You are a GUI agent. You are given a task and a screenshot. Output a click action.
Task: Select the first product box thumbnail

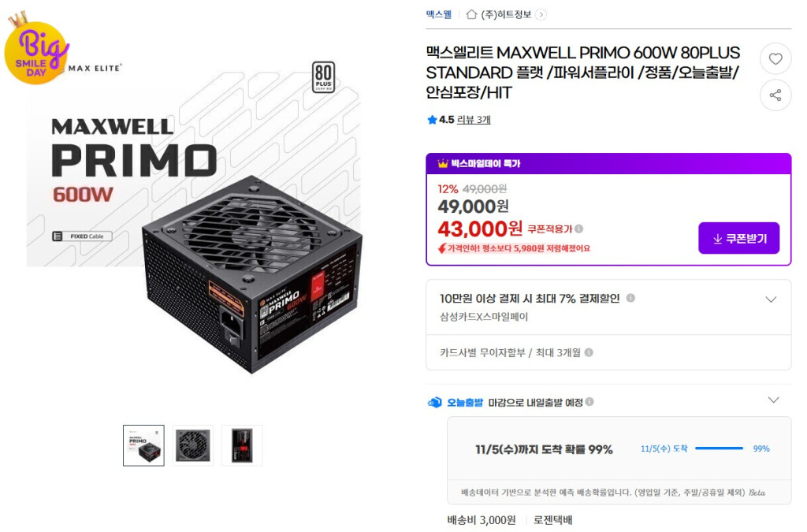coord(143,445)
